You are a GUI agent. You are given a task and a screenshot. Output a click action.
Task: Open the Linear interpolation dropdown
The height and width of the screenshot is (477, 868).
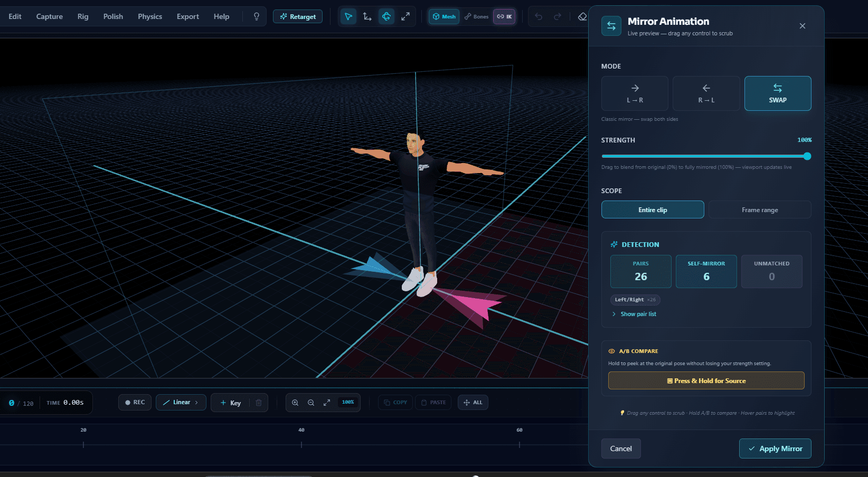[x=181, y=403]
